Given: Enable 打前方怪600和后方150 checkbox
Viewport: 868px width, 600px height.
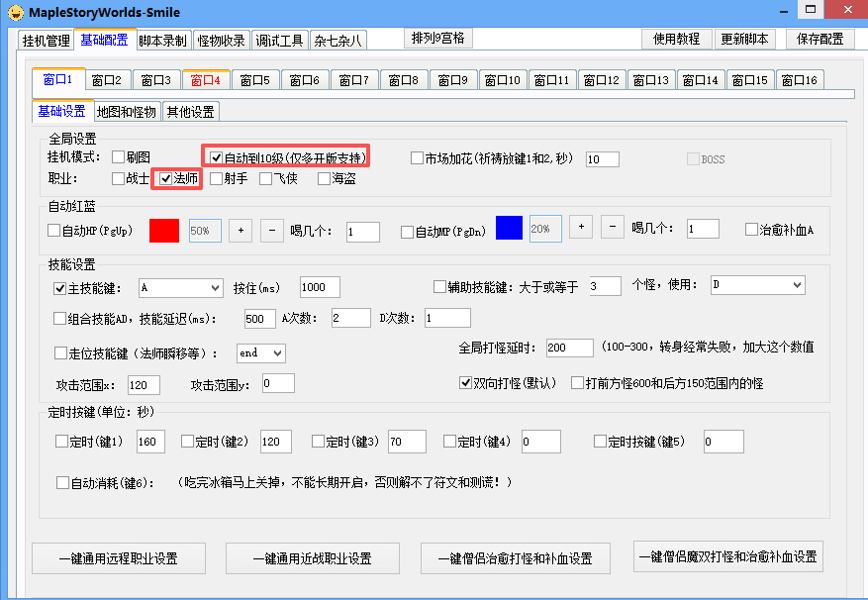Looking at the screenshot, I should [577, 383].
